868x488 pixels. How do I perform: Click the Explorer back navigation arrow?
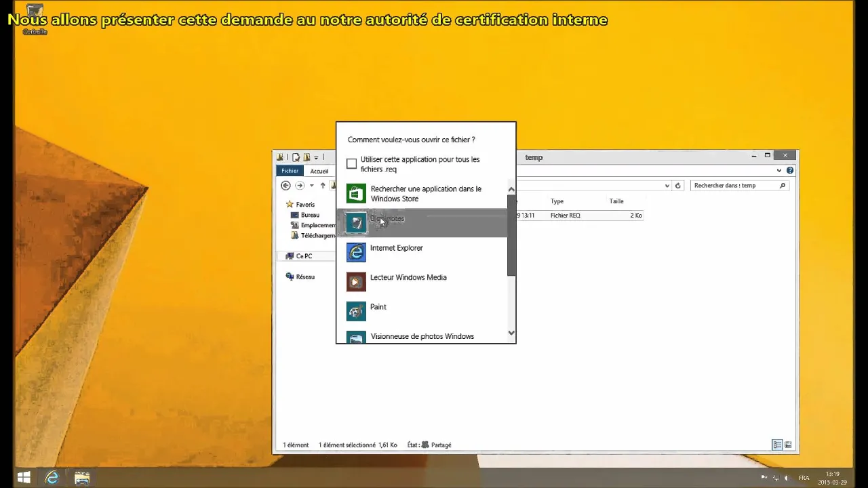(285, 186)
